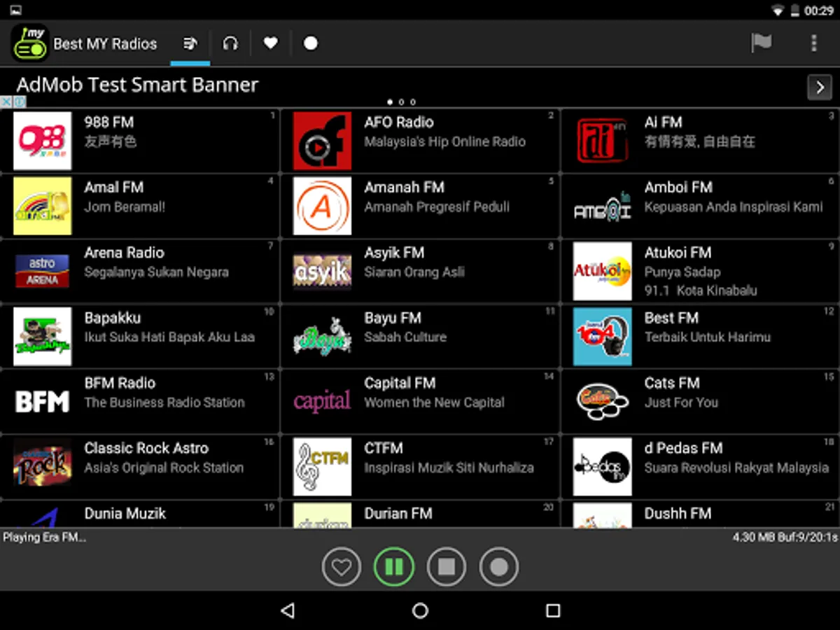Tap the Android home button
Image resolution: width=840 pixels, height=630 pixels.
point(420,610)
